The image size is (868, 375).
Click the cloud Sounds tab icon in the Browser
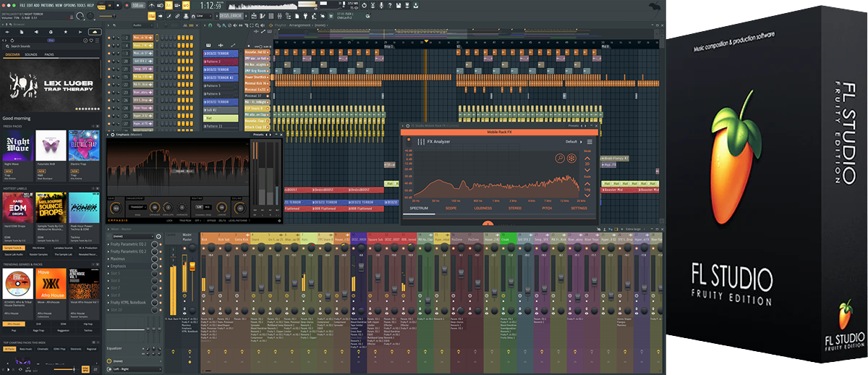pyautogui.click(x=95, y=32)
